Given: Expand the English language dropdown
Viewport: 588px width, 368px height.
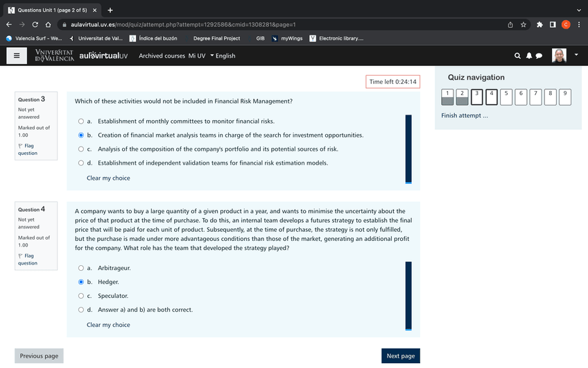Looking at the screenshot, I should click(x=223, y=56).
